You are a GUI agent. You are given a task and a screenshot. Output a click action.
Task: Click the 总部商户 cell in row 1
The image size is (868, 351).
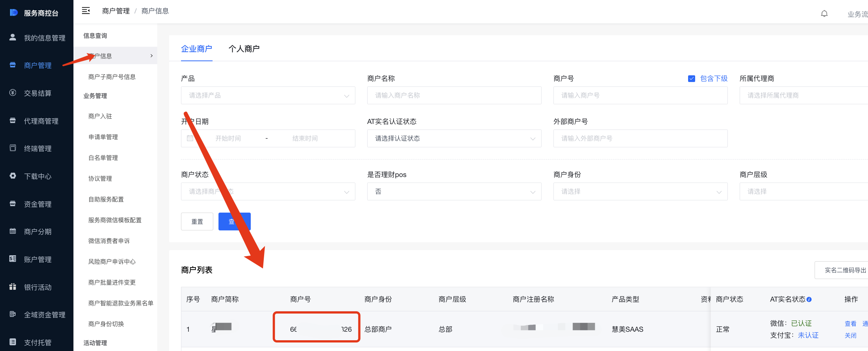(x=378, y=329)
